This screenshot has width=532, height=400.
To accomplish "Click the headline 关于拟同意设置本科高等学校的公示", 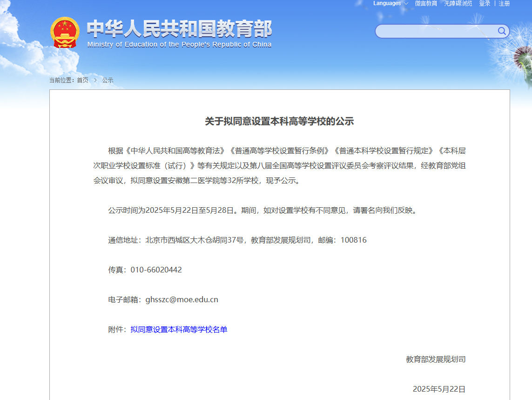I will click(279, 121).
